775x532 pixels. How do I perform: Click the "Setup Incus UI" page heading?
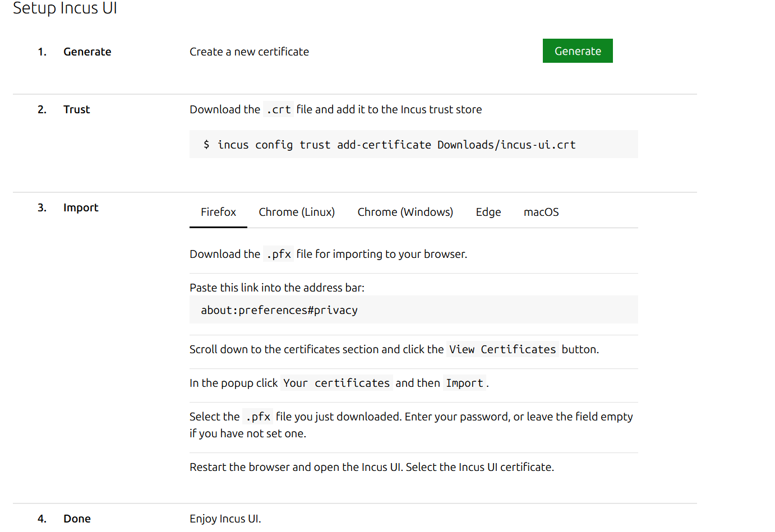coord(65,8)
